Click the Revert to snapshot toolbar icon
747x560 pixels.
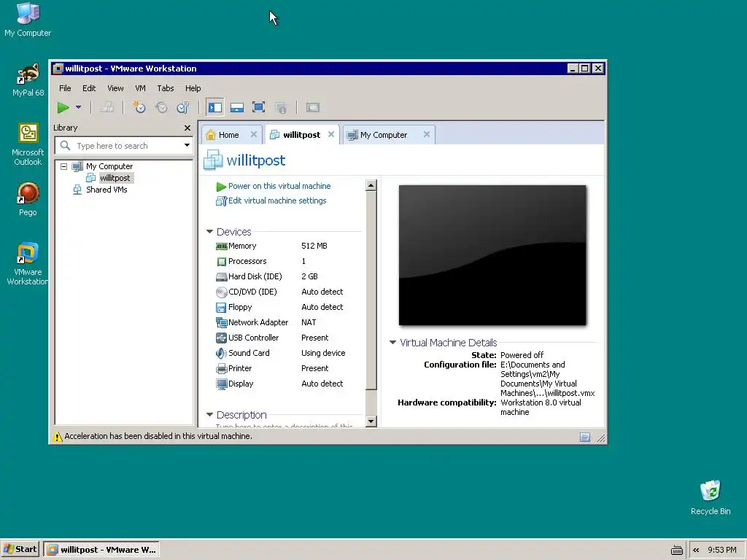pyautogui.click(x=161, y=108)
